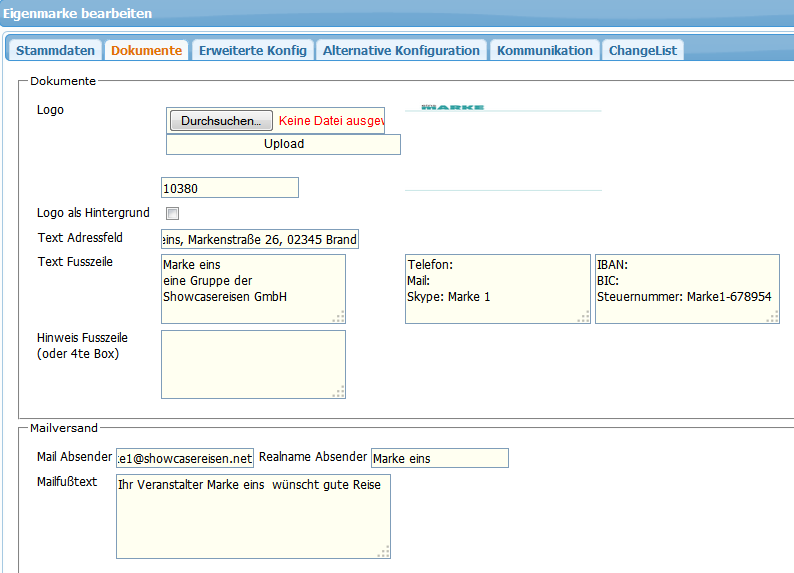
Task: Click the field containing 10380
Action: coord(229,188)
